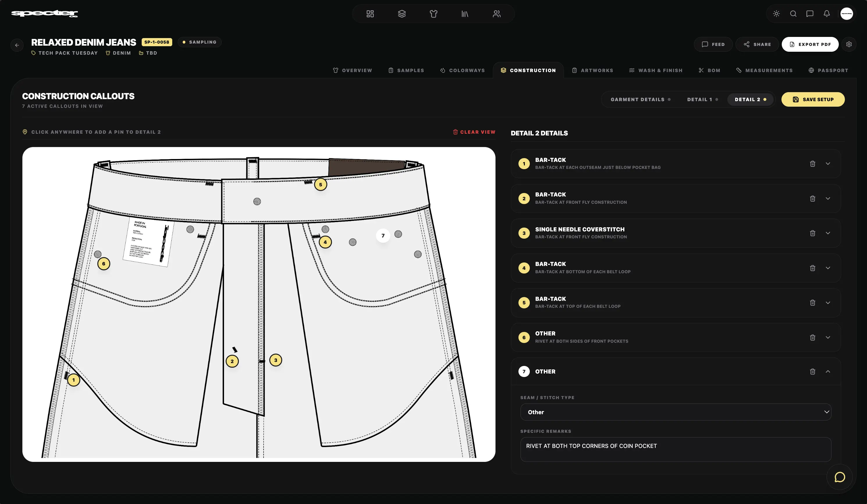The height and width of the screenshot is (504, 867).
Task: Click the Specter logo
Action: click(x=45, y=13)
